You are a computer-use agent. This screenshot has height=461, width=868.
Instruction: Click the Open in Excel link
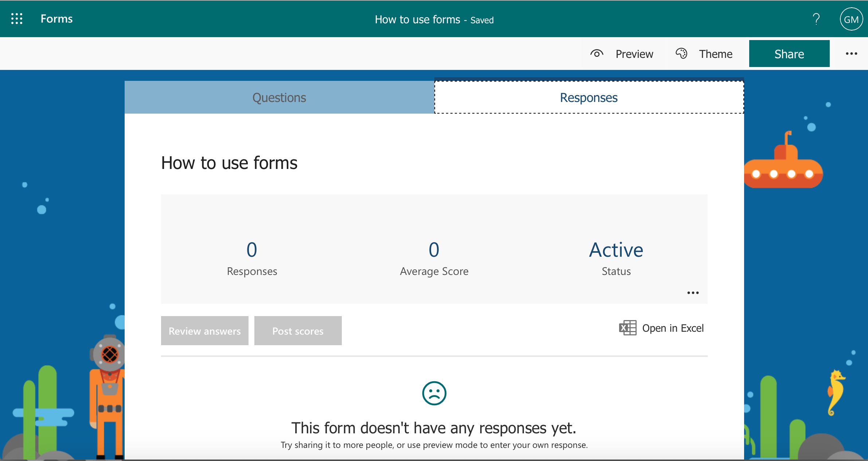pos(673,328)
